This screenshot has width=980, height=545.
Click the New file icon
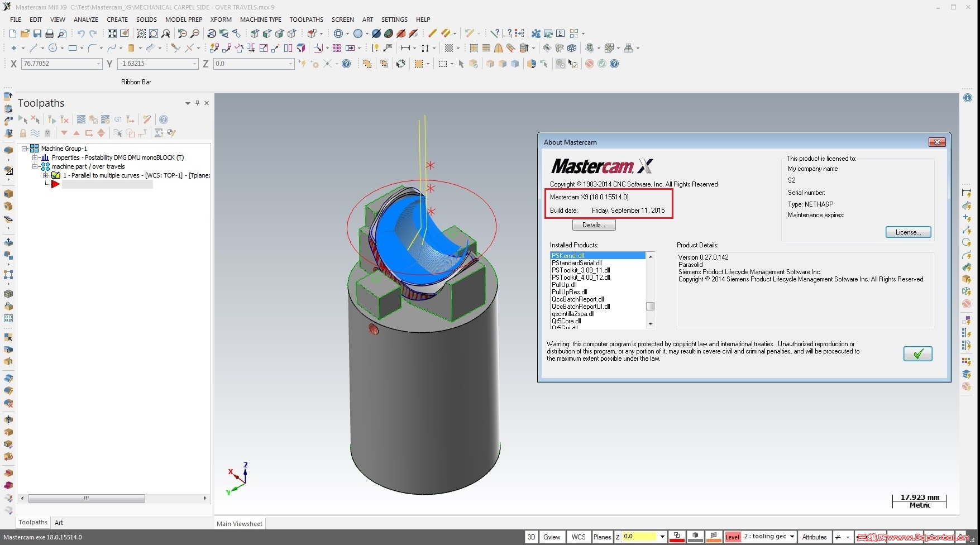[x=12, y=34]
